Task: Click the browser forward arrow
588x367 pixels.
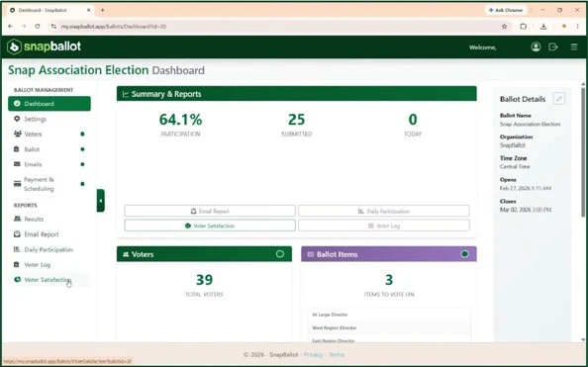Action: pos(24,27)
